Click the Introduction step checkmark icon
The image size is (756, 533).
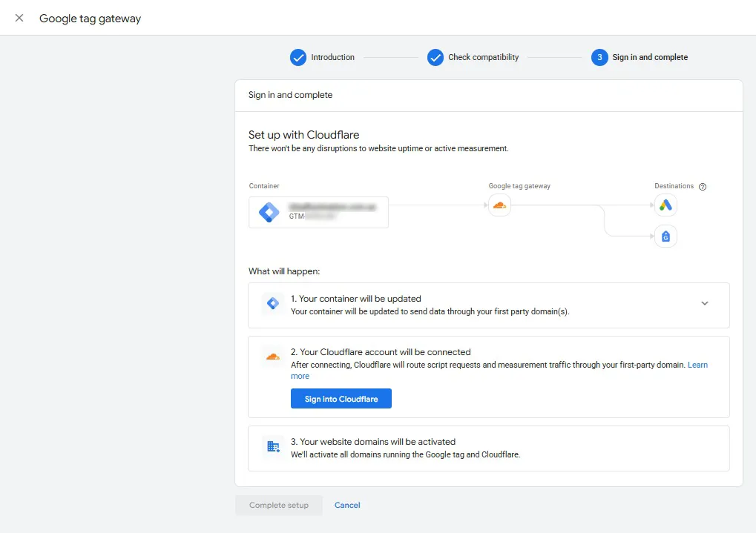tap(298, 57)
